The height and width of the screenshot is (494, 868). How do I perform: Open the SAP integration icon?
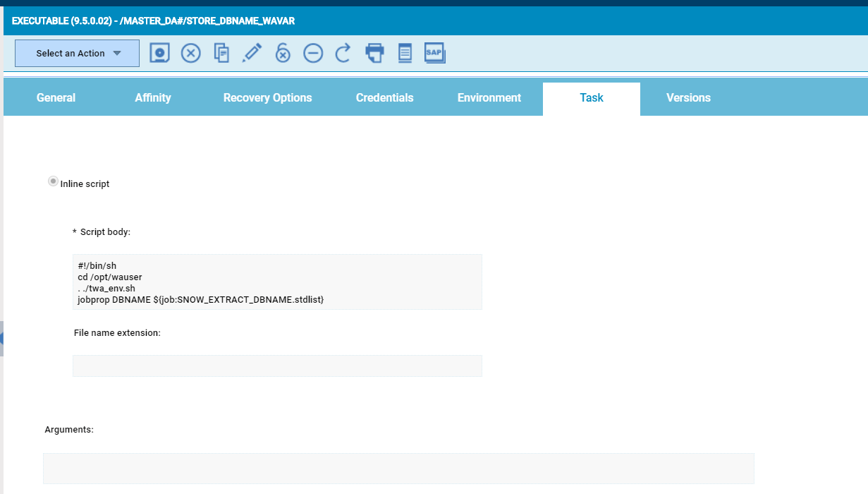coord(434,52)
